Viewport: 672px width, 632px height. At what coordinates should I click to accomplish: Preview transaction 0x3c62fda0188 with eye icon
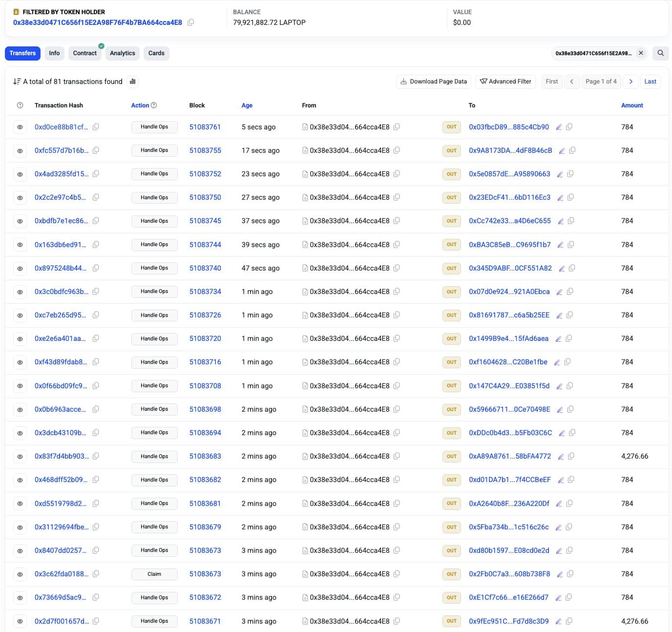(20, 574)
